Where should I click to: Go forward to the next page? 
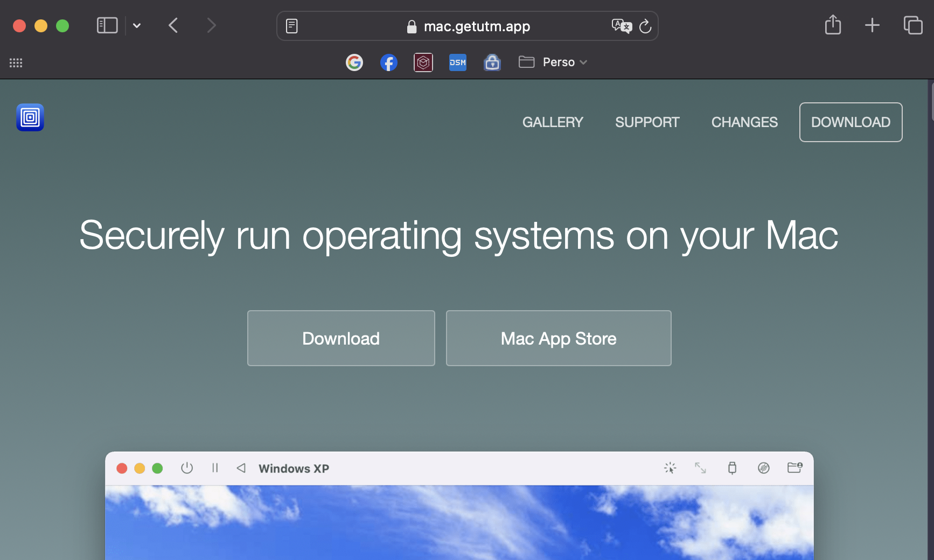211,25
